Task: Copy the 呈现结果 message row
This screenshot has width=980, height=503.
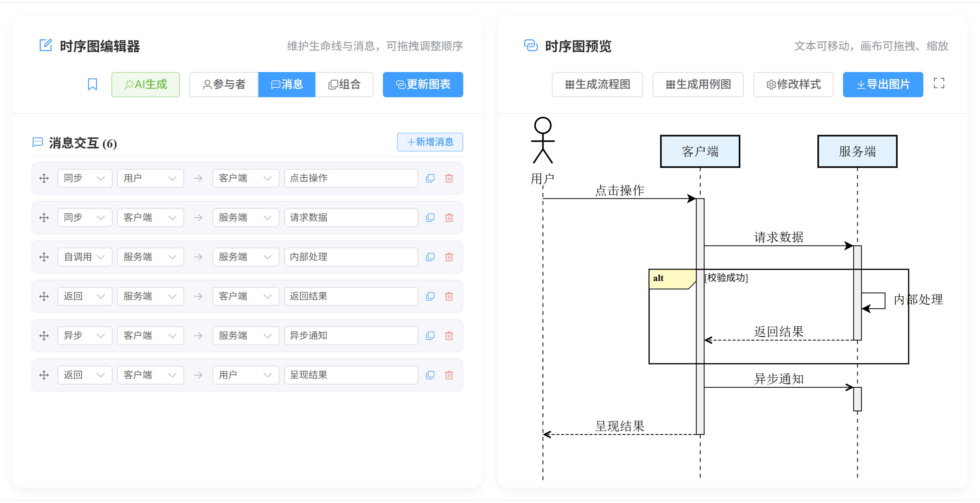Action: click(430, 375)
